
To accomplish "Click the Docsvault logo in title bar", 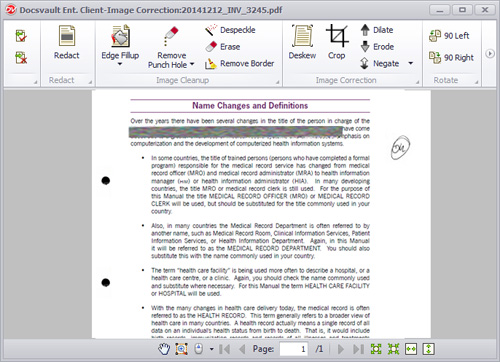I will point(11,10).
